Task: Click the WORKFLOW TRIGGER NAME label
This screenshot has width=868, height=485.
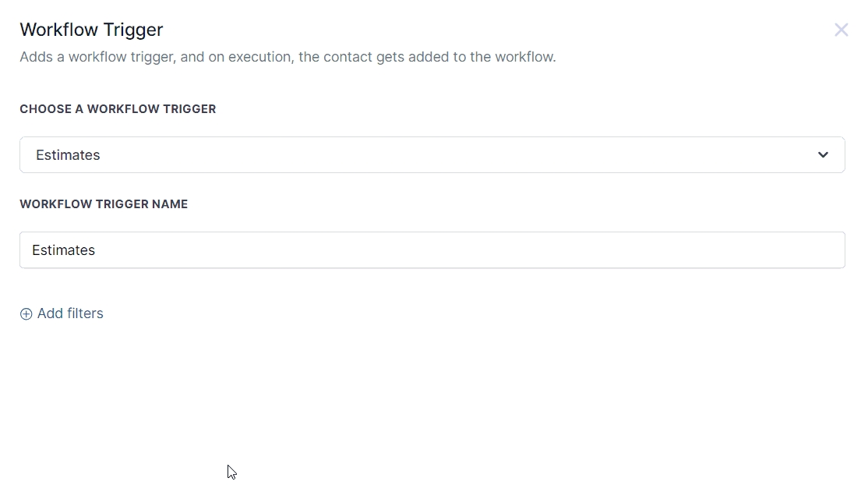Action: (104, 204)
